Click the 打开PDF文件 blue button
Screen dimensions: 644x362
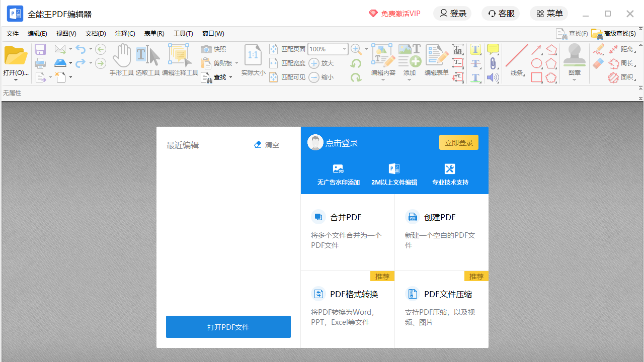(x=228, y=326)
